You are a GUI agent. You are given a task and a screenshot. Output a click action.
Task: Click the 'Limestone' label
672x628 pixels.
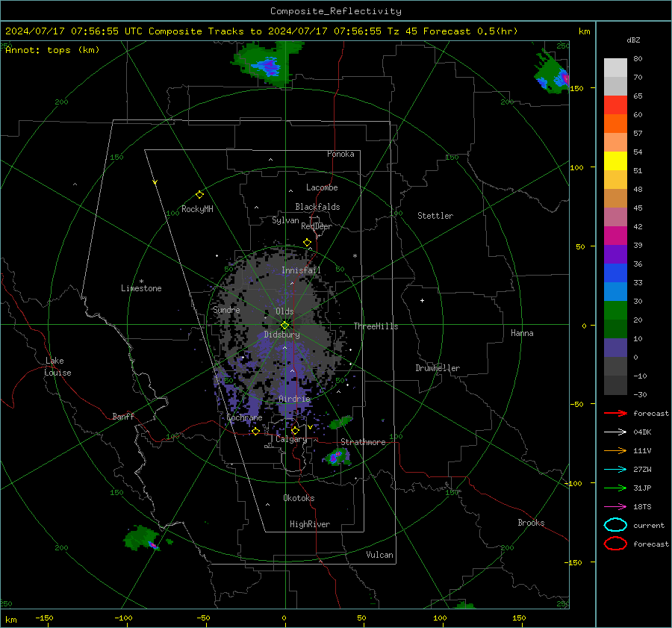pos(141,288)
